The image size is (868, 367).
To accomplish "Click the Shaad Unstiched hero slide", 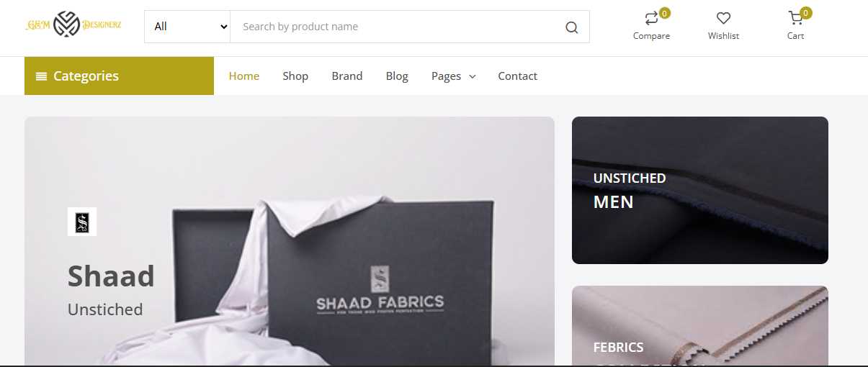I will click(x=290, y=241).
